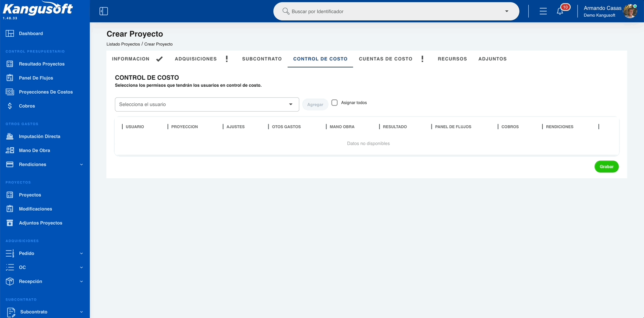This screenshot has height=318, width=644.
Task: Click the Resultado Proyectos sidebar icon
Action: [x=10, y=64]
